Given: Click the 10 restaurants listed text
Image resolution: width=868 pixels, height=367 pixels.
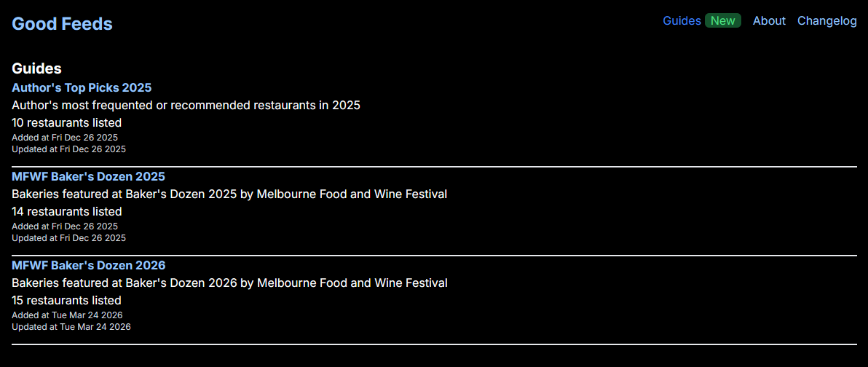Looking at the screenshot, I should tap(66, 123).
